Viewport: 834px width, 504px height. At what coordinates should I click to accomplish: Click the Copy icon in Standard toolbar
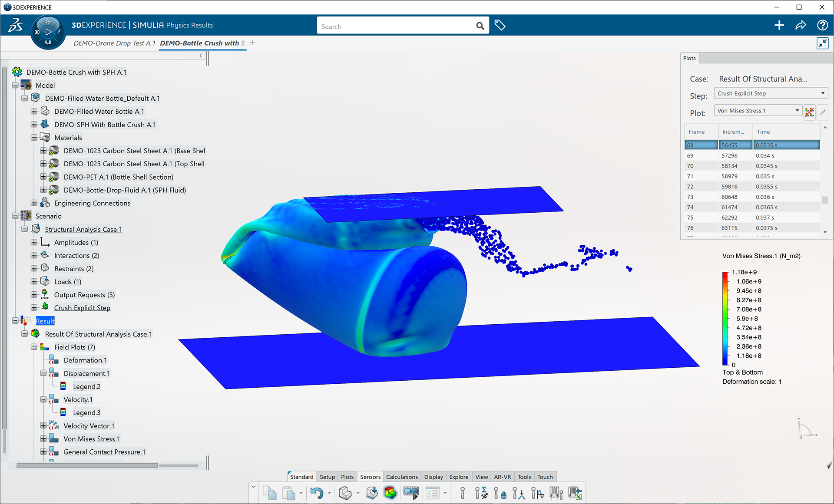pos(269,493)
